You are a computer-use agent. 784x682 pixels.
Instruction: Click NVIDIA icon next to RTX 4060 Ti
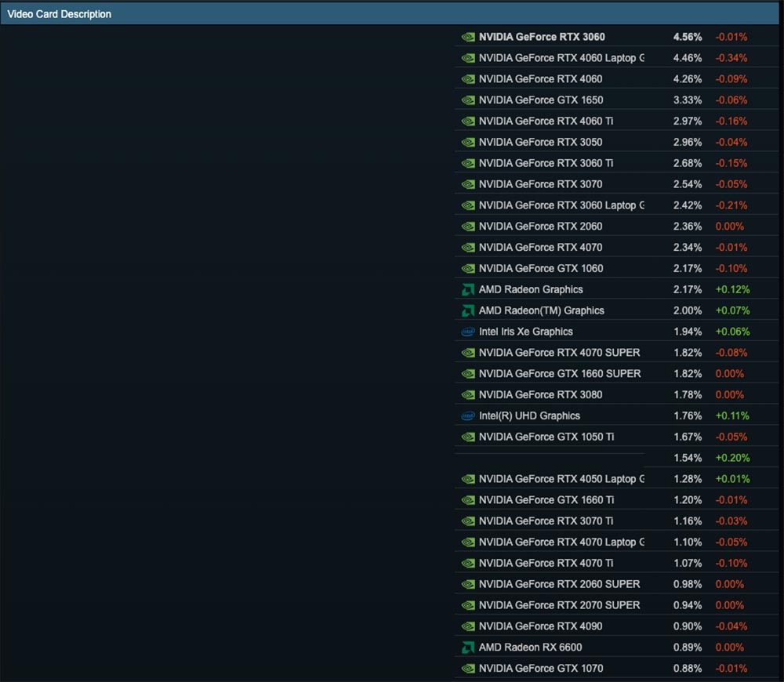click(468, 121)
